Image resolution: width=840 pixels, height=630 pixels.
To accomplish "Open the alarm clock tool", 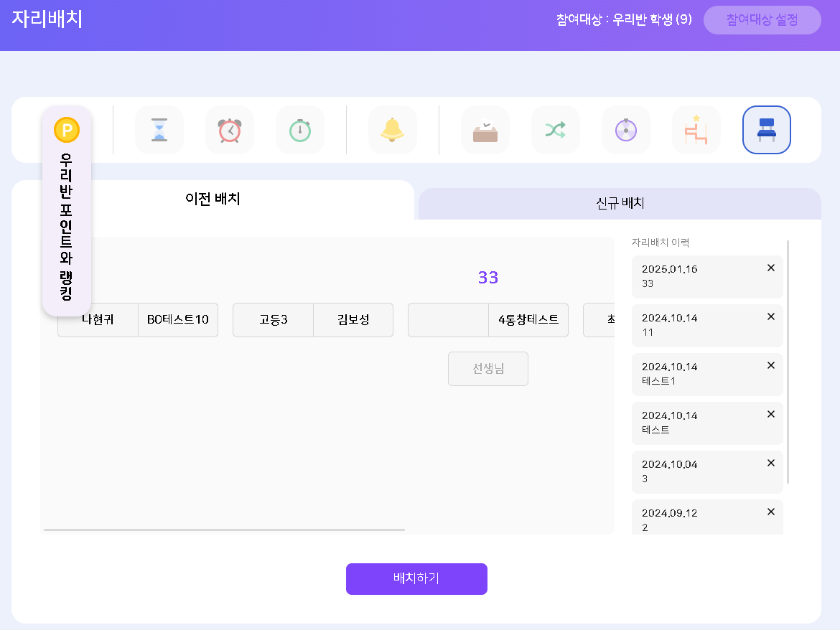I will tap(230, 130).
